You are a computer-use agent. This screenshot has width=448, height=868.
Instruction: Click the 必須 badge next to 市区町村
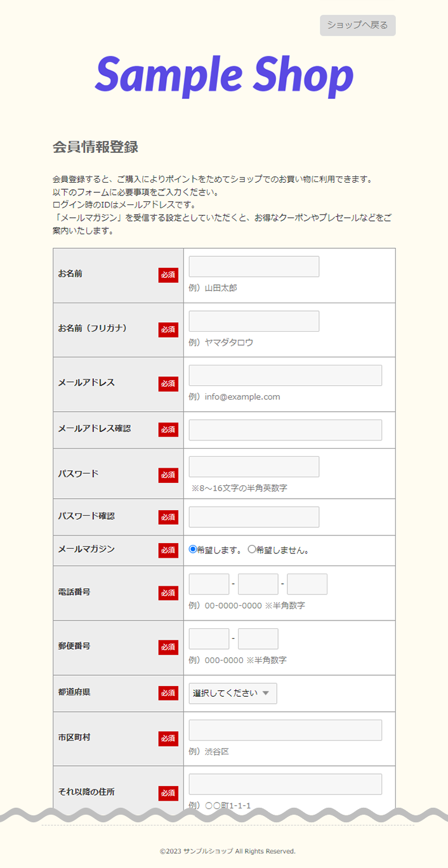tap(168, 739)
